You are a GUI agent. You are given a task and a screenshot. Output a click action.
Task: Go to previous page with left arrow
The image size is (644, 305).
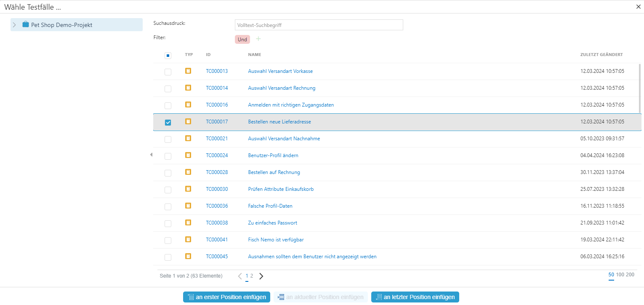coord(240,276)
